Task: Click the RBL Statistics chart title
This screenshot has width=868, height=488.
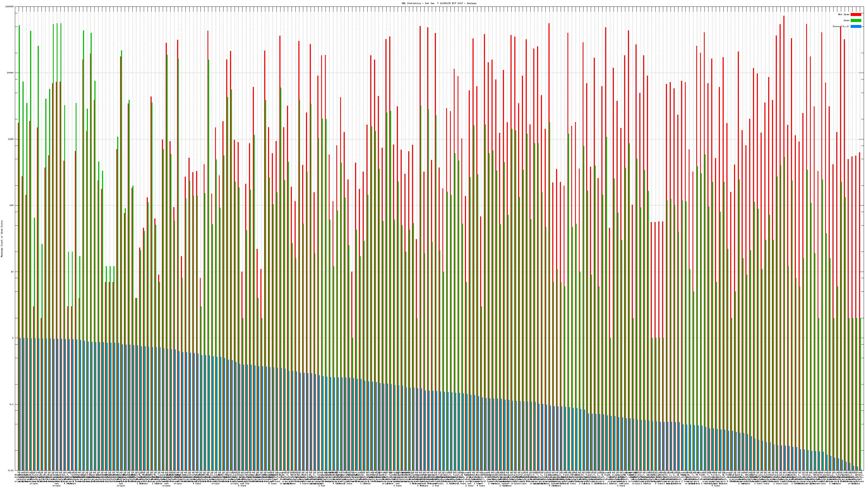Action: click(x=439, y=3)
